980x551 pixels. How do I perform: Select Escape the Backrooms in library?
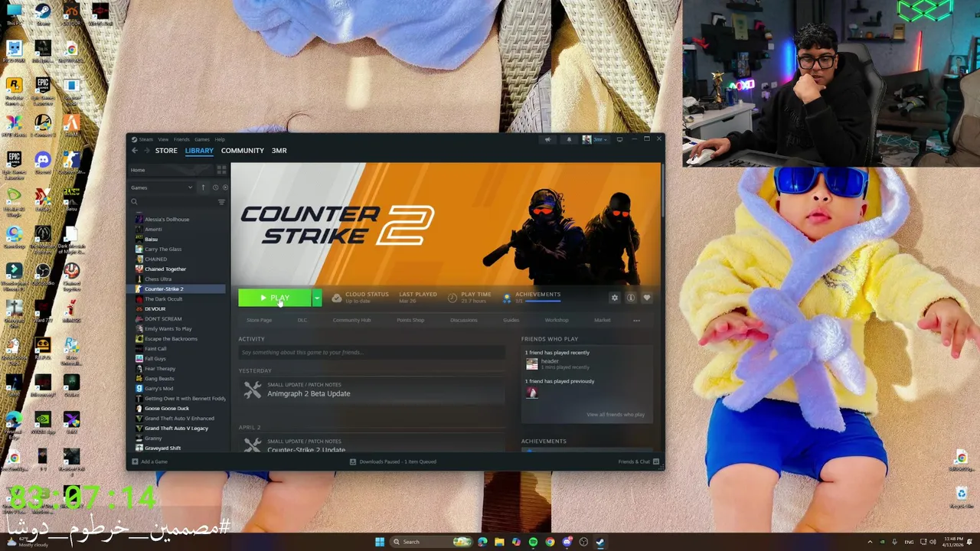tap(171, 339)
